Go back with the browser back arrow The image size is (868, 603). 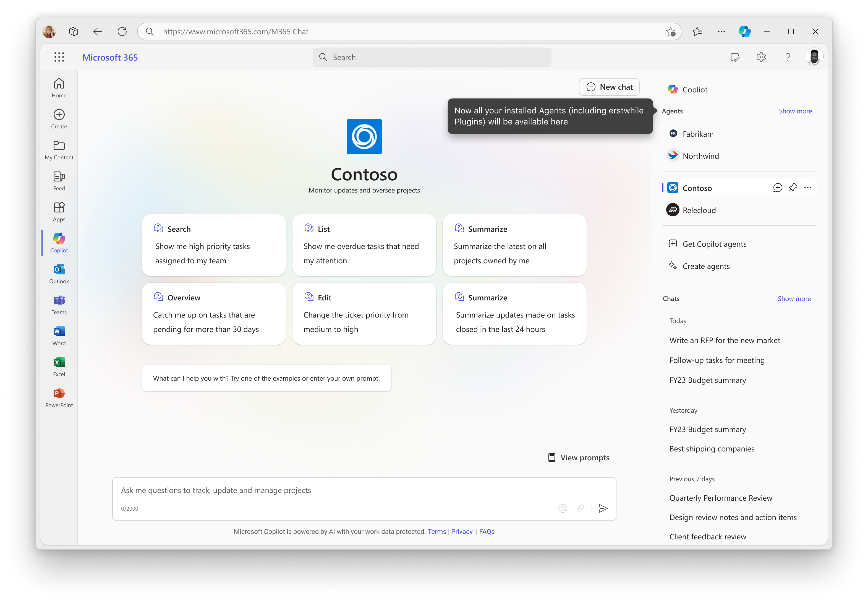click(98, 31)
